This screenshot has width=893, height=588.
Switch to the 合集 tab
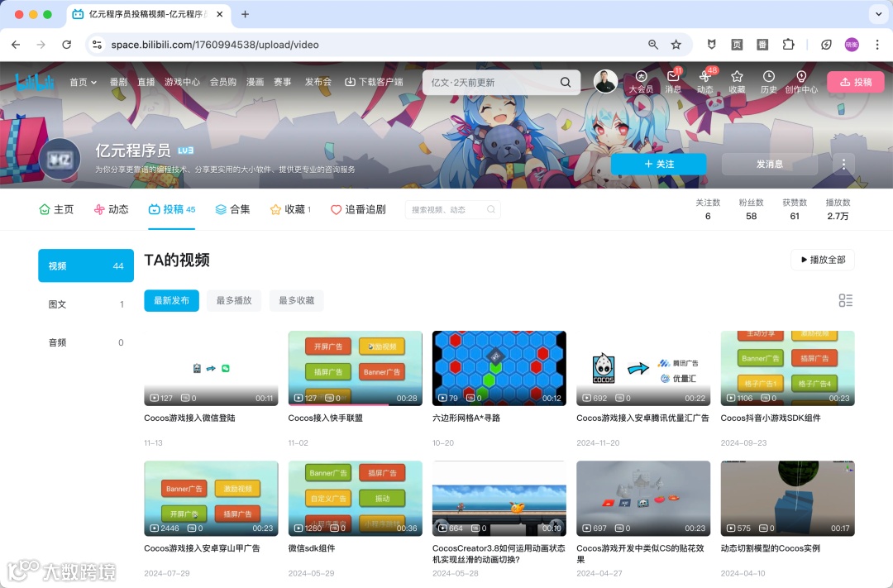[x=232, y=210]
